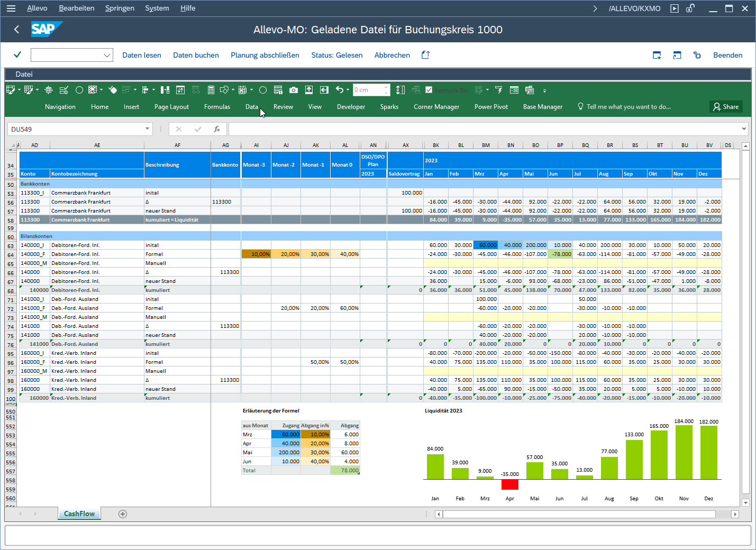The image size is (756, 550).
Task: Click the upload arrow box icon
Action: tap(309, 90)
